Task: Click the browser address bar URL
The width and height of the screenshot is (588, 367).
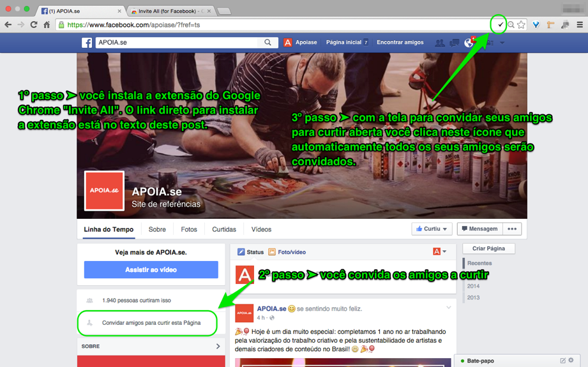Action: [133, 25]
